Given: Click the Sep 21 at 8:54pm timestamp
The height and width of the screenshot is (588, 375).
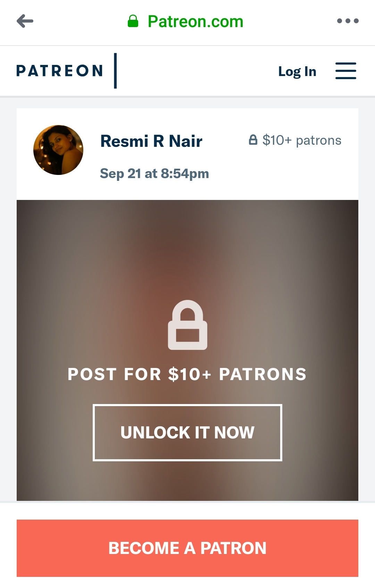Looking at the screenshot, I should pos(154,173).
